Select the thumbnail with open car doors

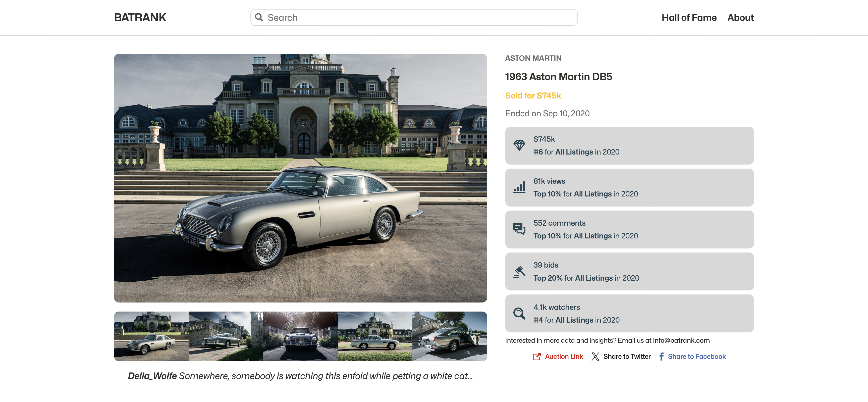pos(450,336)
